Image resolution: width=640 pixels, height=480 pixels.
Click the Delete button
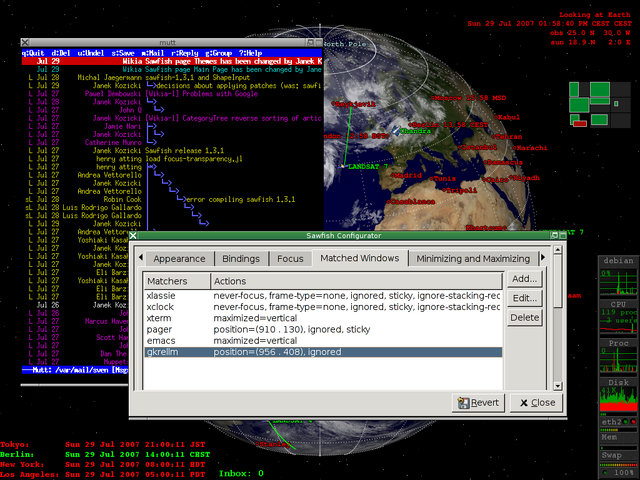click(x=524, y=317)
